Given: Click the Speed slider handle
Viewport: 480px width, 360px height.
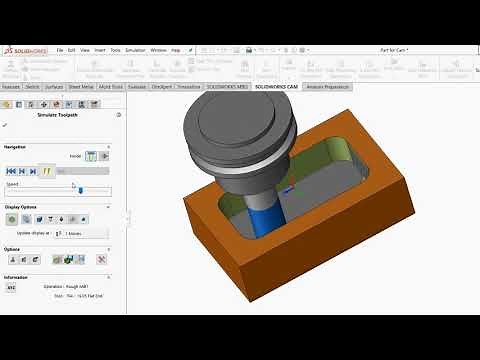Looking at the screenshot, I should [80, 190].
